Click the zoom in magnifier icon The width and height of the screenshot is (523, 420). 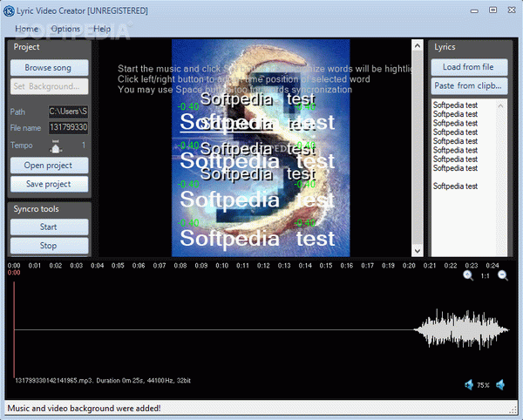[x=468, y=275]
